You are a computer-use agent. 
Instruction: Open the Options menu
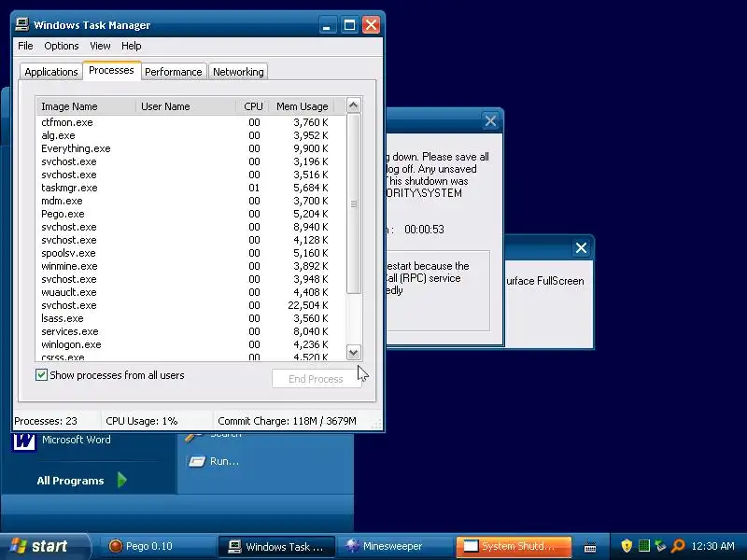pos(61,46)
